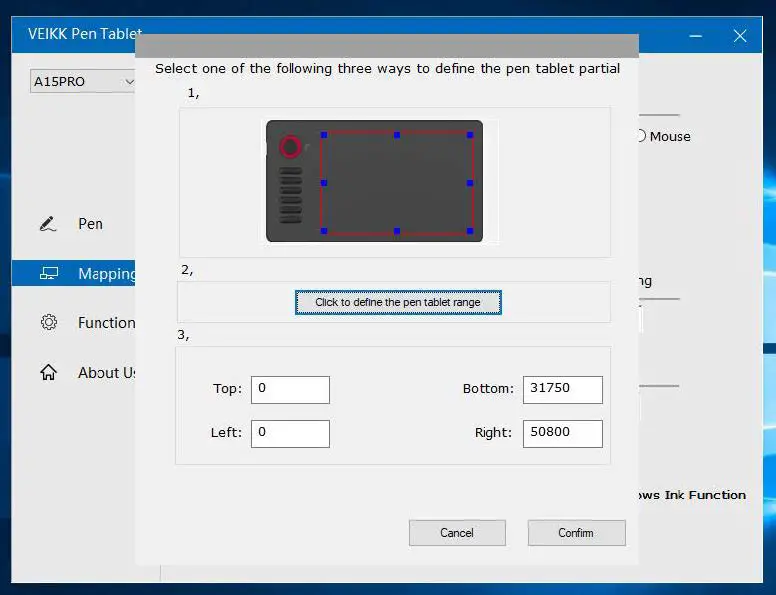This screenshot has width=776, height=595.
Task: Click top-left blue handle of tablet area
Action: tap(324, 135)
